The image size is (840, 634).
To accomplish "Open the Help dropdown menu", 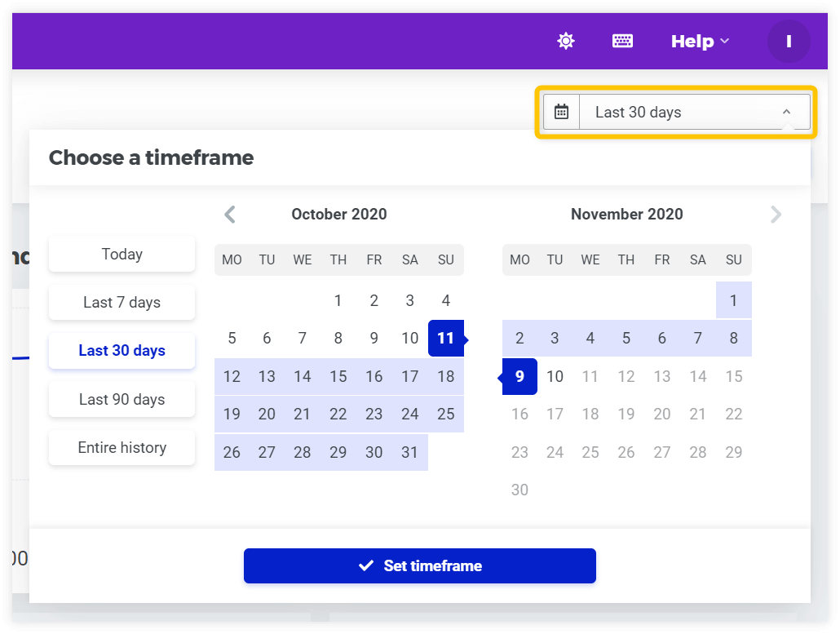I will [701, 42].
